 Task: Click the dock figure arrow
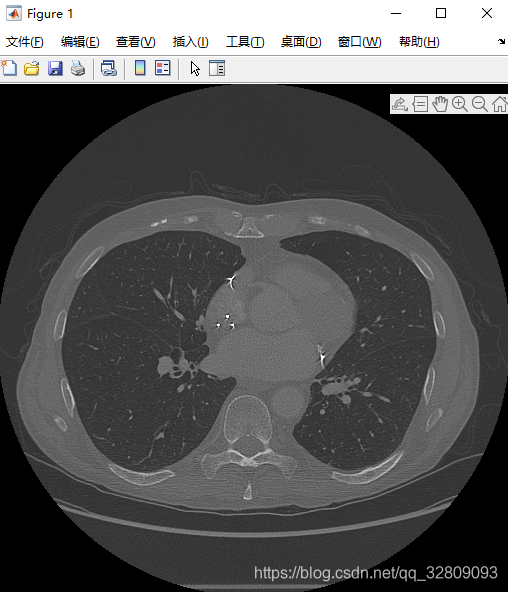tap(501, 42)
